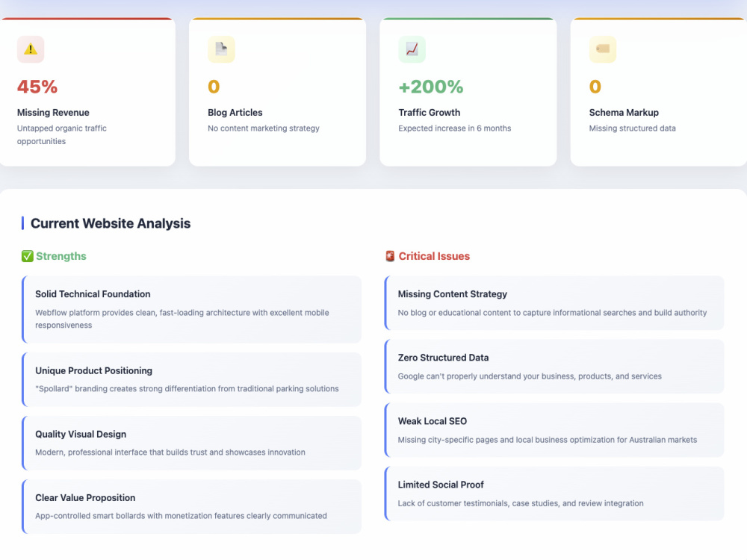
Task: Click the warning triangle icon on Missing Revenue card
Action: tap(31, 49)
